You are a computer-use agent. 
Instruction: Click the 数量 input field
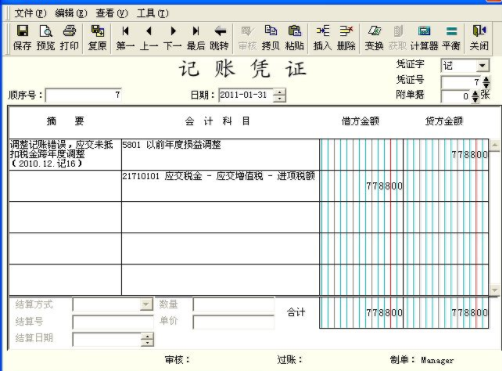[x=234, y=305]
